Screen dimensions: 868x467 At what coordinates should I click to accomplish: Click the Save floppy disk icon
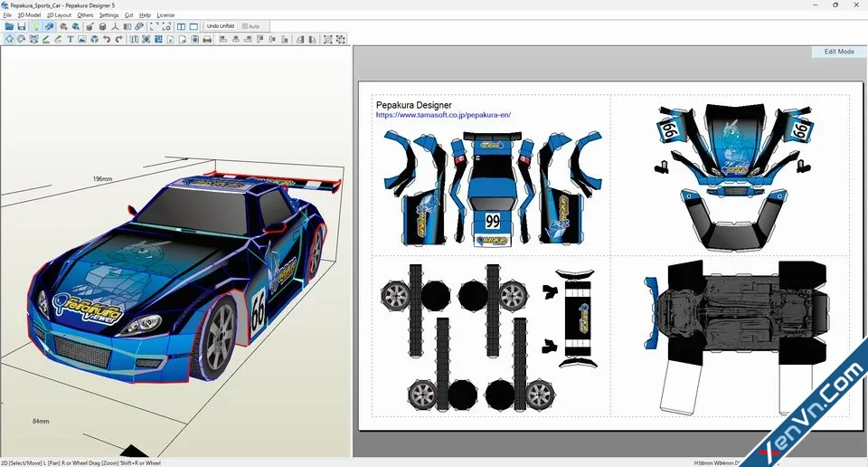click(22, 26)
